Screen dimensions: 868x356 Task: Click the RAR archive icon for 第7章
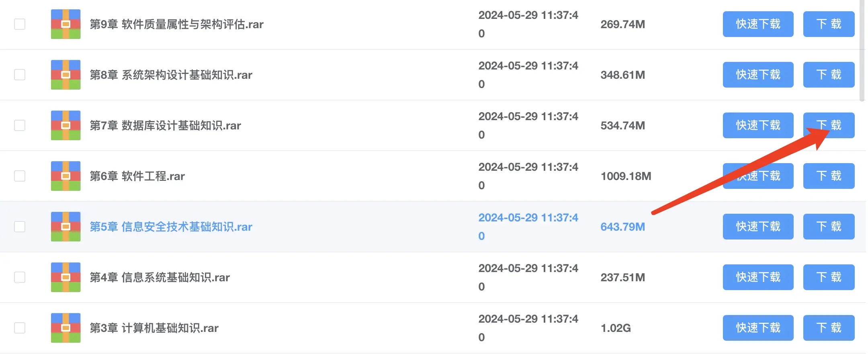(66, 125)
